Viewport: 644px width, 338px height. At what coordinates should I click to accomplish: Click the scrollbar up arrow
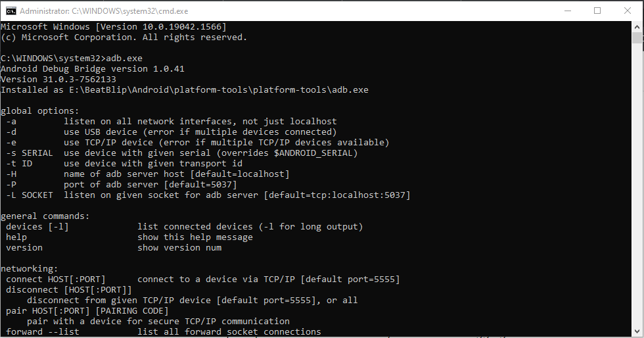pos(637,26)
